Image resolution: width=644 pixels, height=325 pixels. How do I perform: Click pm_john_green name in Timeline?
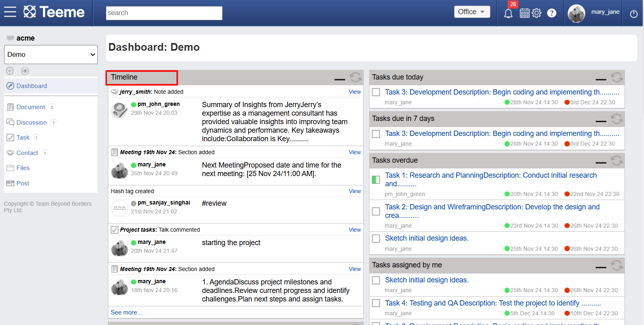point(159,104)
